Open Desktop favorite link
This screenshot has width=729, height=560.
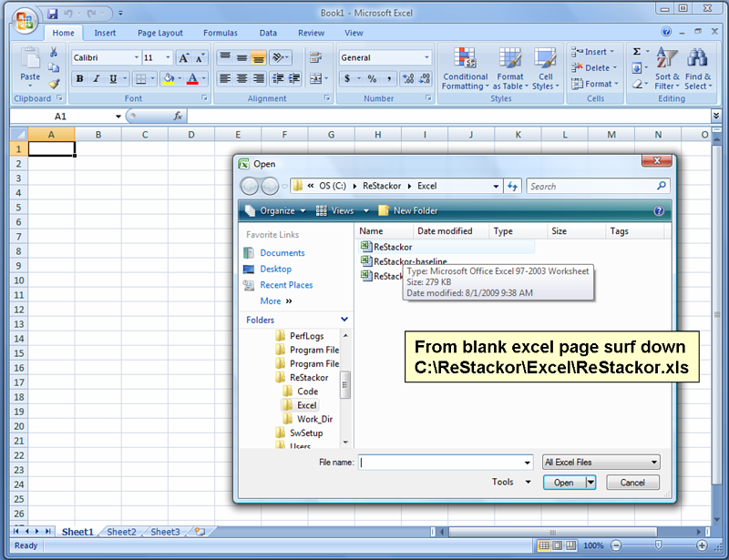tap(276, 270)
